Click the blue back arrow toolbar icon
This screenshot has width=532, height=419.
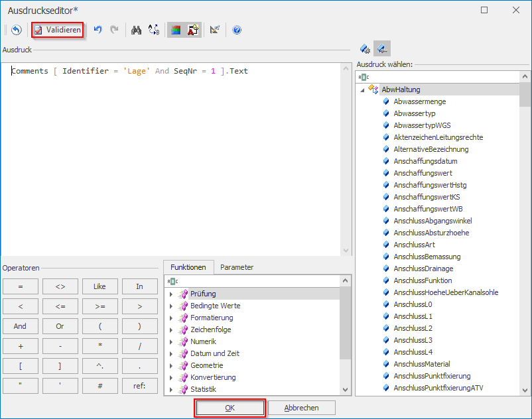[17, 30]
